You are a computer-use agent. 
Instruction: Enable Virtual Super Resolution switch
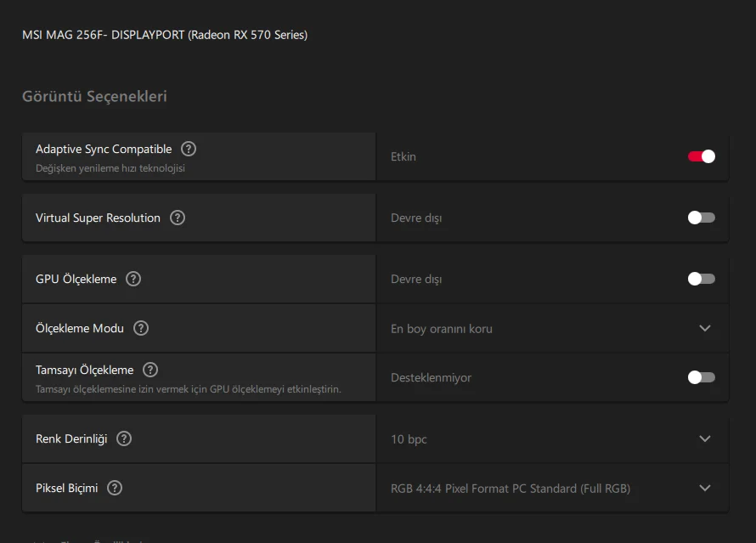[x=701, y=218]
